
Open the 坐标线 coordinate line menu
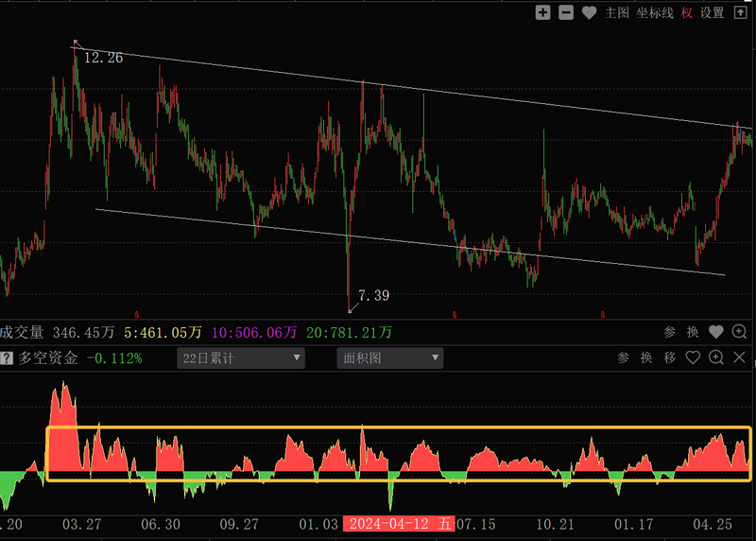[x=654, y=12]
